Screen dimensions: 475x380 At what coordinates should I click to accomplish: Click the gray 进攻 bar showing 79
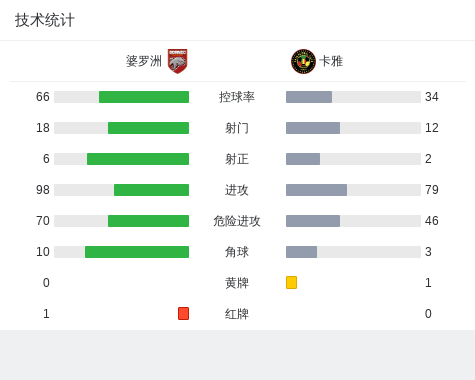coord(316,190)
